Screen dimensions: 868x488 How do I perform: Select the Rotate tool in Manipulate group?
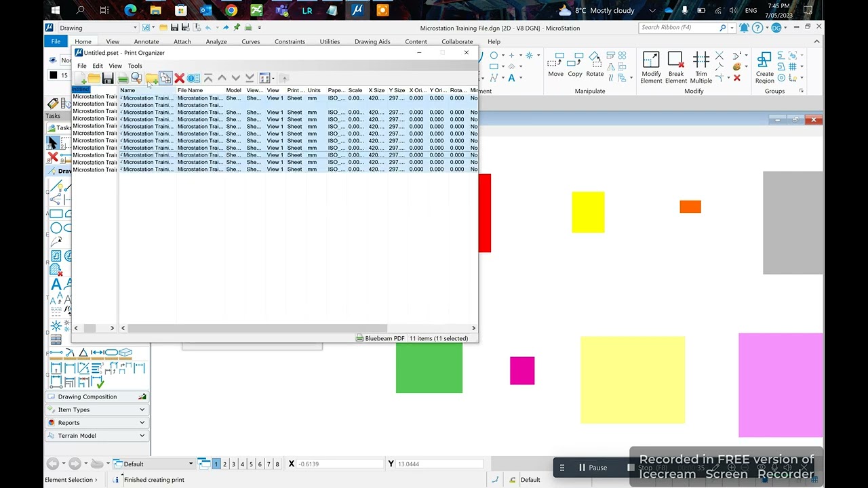click(x=595, y=65)
